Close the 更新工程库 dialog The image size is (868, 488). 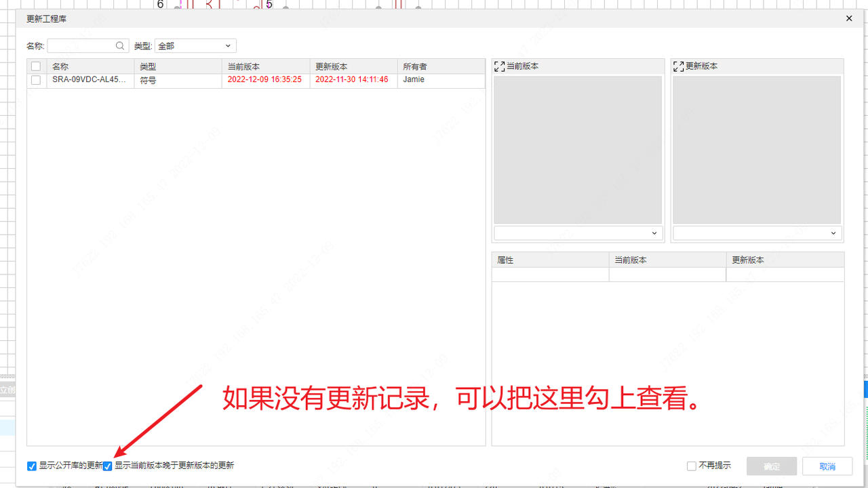pos(849,18)
